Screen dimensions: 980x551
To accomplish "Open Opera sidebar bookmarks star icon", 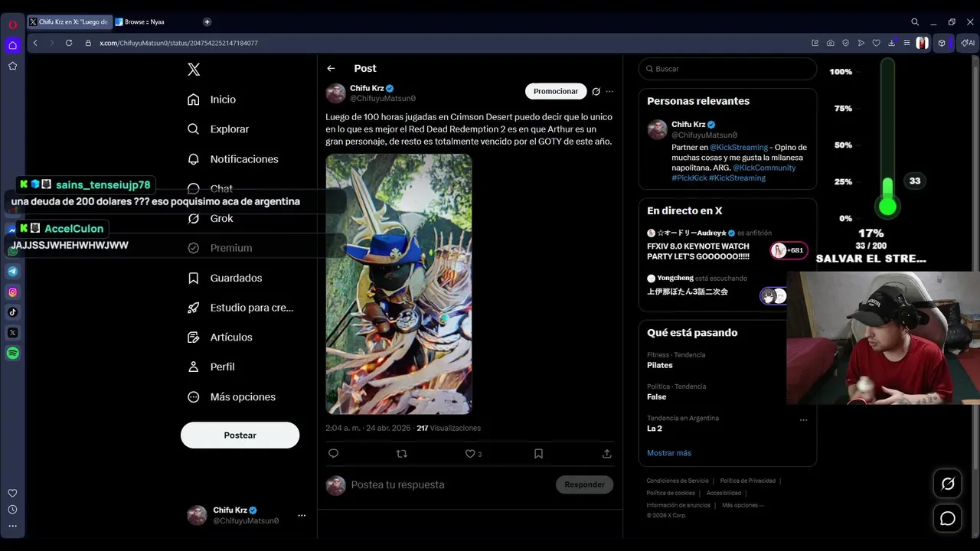I will pyautogui.click(x=12, y=67).
